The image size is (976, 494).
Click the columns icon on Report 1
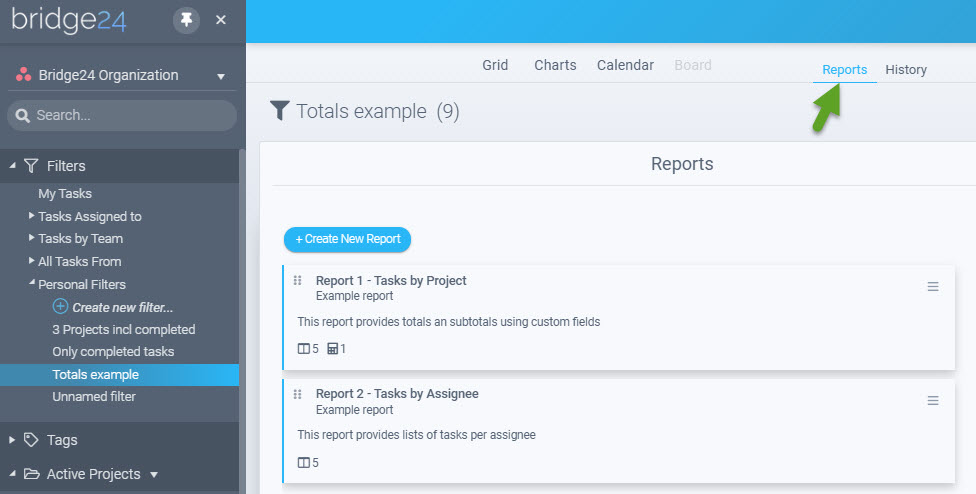coord(303,349)
